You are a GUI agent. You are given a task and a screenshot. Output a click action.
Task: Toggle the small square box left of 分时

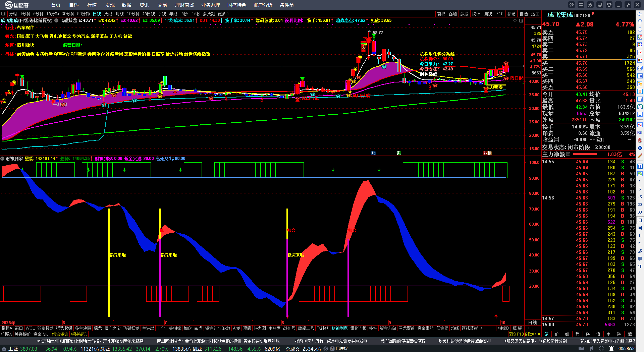coord(3,14)
